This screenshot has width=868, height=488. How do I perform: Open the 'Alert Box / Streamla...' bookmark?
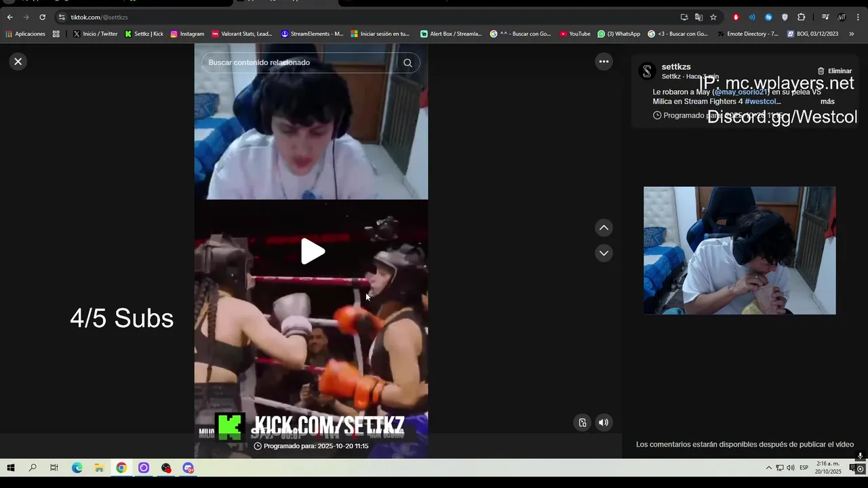point(451,34)
